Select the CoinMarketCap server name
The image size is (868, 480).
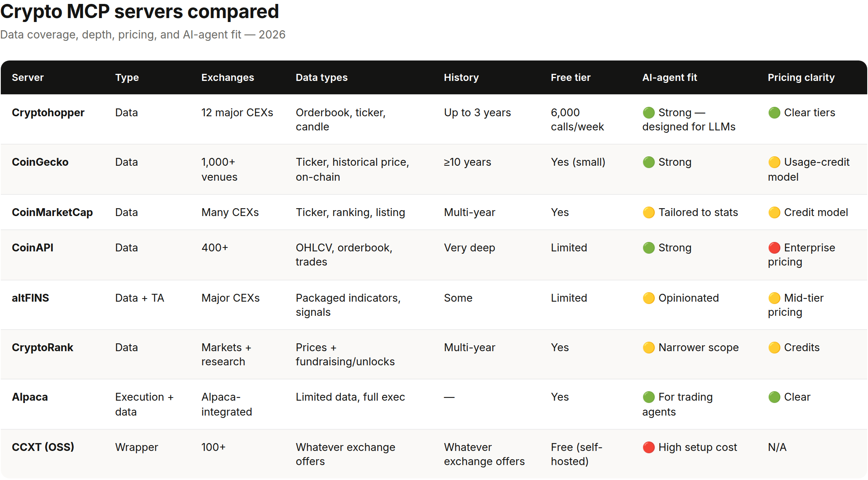click(52, 213)
